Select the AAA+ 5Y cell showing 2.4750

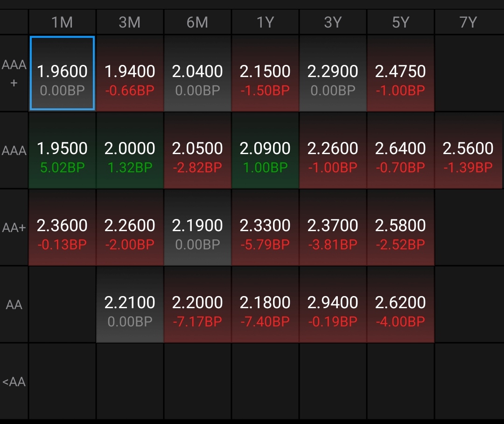[400, 73]
